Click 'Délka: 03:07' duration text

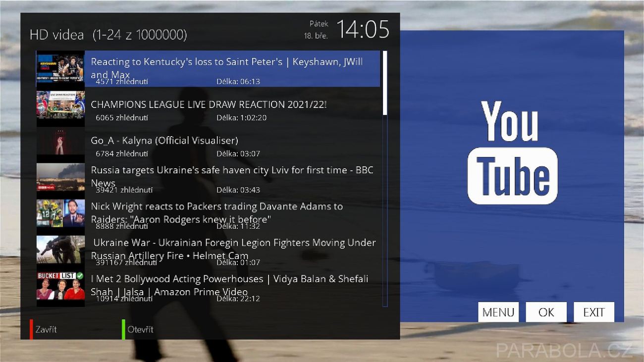pos(238,154)
